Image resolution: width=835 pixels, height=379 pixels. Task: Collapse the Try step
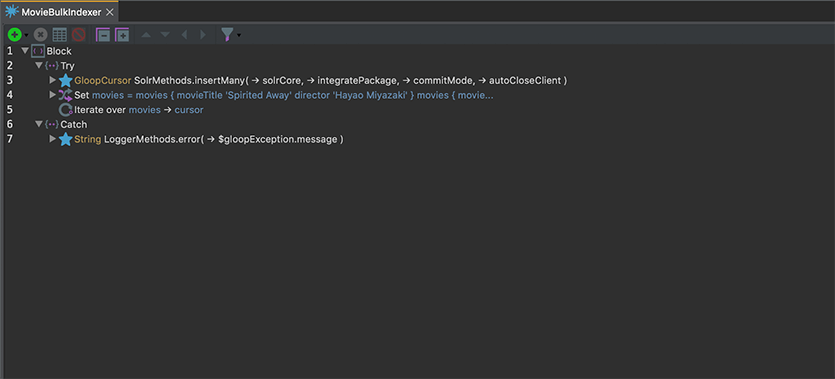tap(38, 65)
